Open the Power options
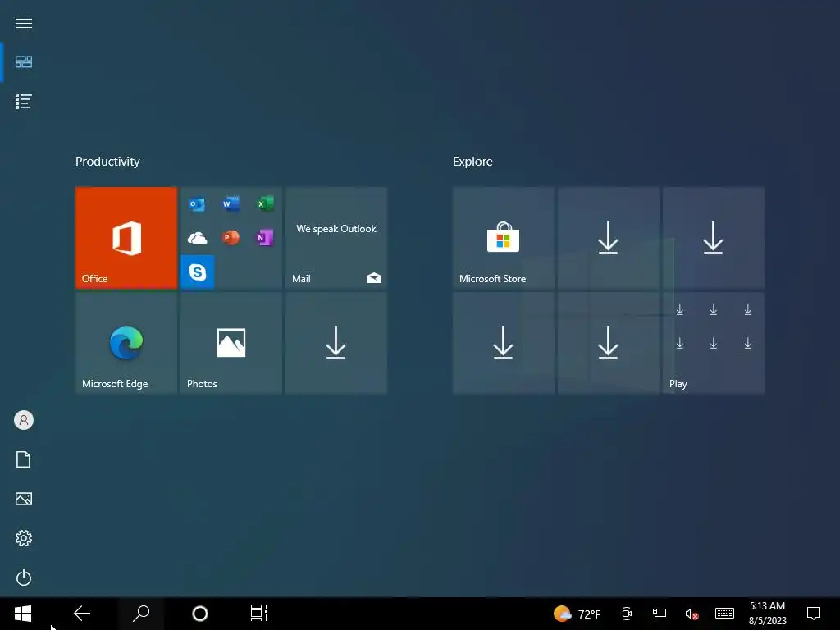840x630 pixels. pos(24,577)
